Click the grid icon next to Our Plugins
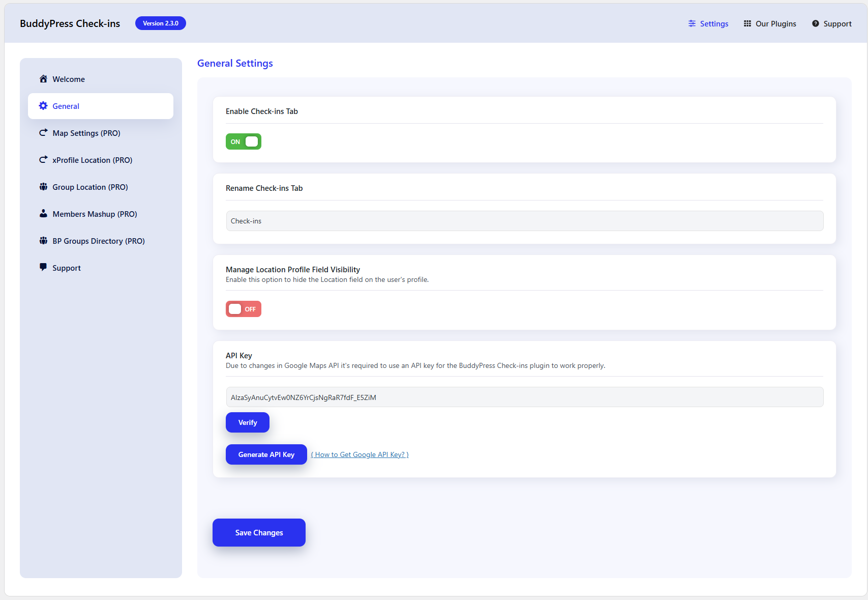 coord(747,23)
